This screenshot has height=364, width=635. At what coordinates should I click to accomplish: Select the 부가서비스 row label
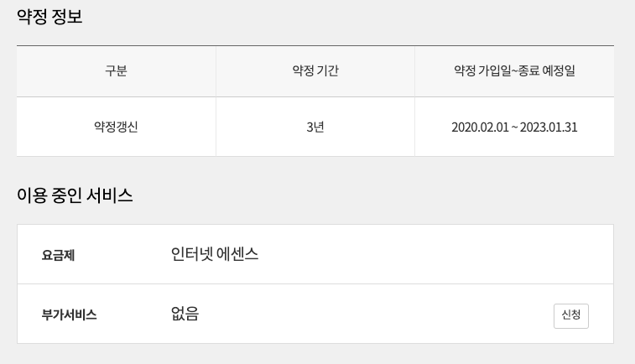pos(69,315)
